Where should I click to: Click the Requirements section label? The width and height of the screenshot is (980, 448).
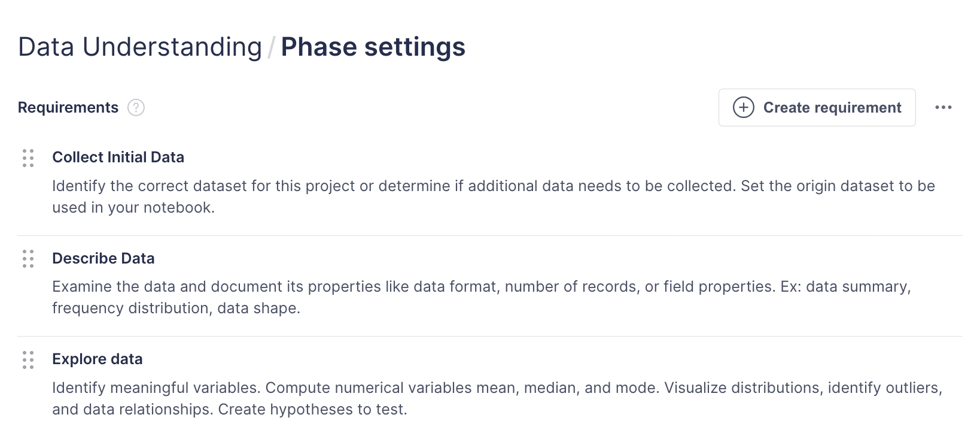[x=68, y=108]
